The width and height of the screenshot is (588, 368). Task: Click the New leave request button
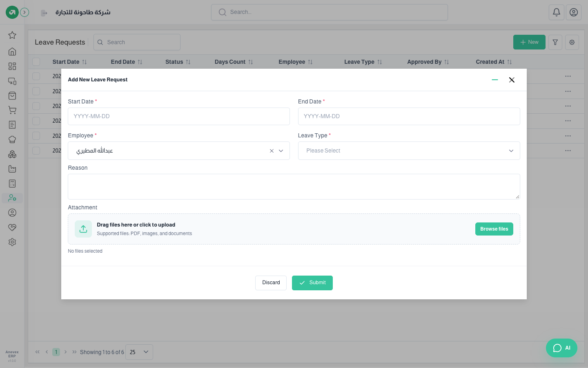point(529,42)
